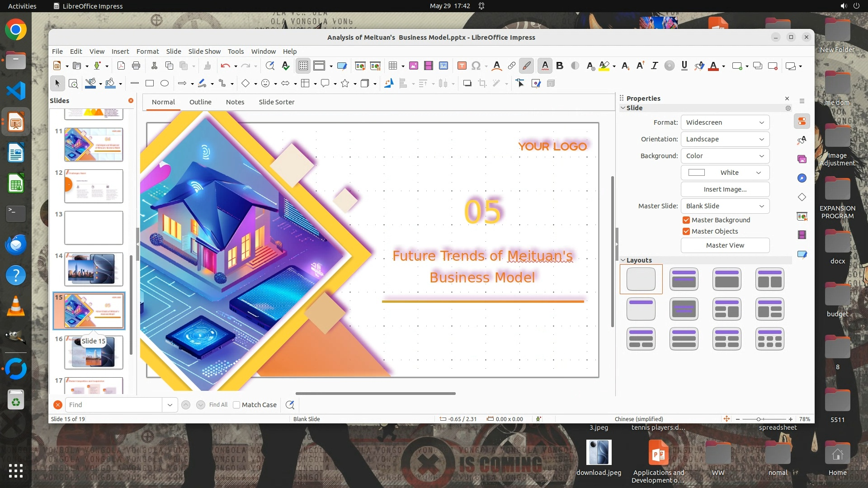Click the Master View button

point(725,245)
